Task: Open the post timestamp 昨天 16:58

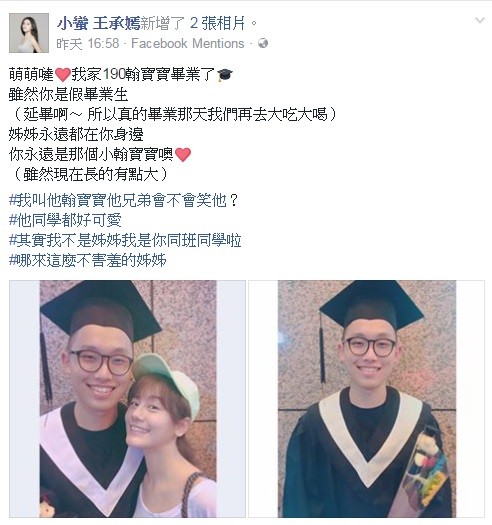Action: [x=88, y=44]
